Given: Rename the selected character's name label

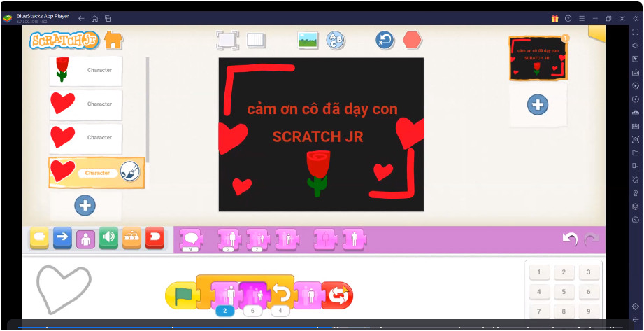Looking at the screenshot, I should click(x=98, y=173).
